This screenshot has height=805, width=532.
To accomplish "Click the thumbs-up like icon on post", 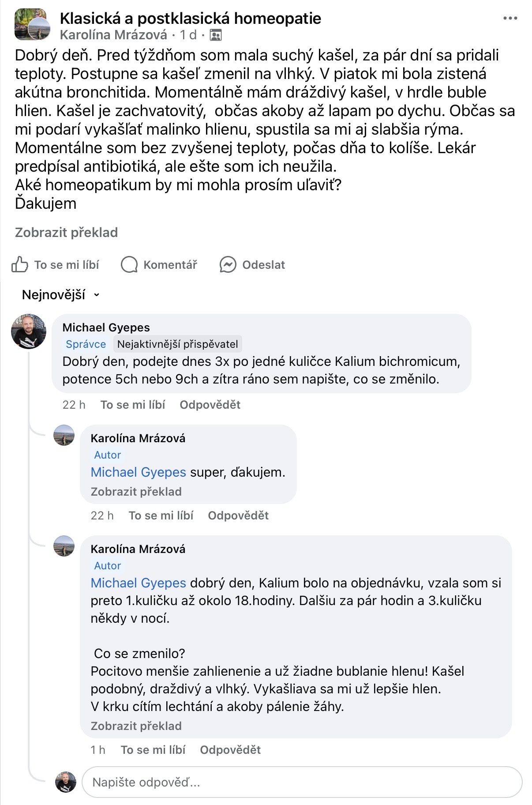I will (x=20, y=265).
